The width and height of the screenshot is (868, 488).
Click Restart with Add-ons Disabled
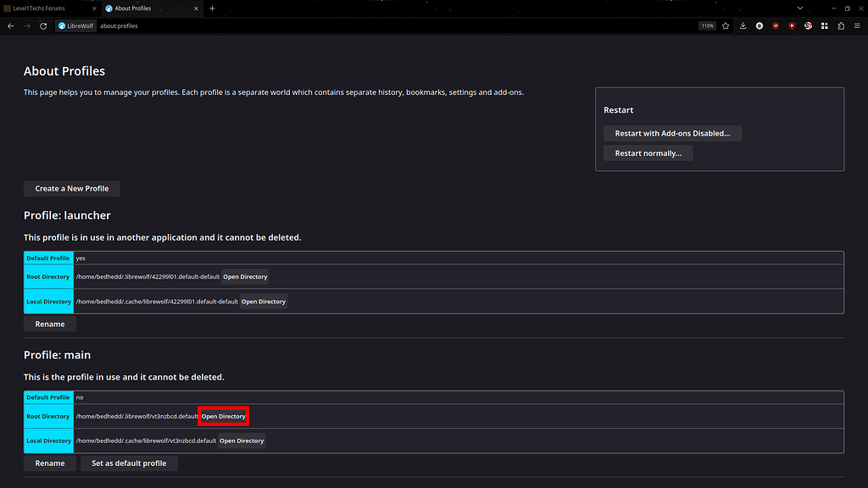672,133
